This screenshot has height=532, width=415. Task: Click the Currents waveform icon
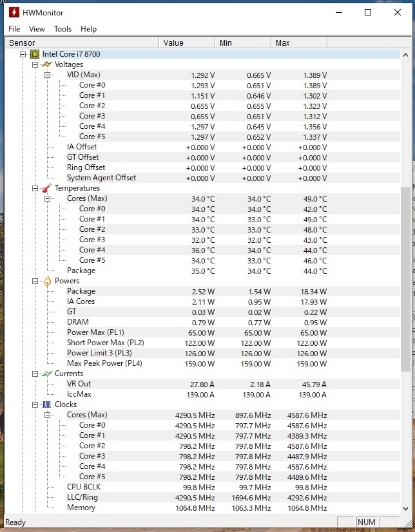click(x=47, y=374)
